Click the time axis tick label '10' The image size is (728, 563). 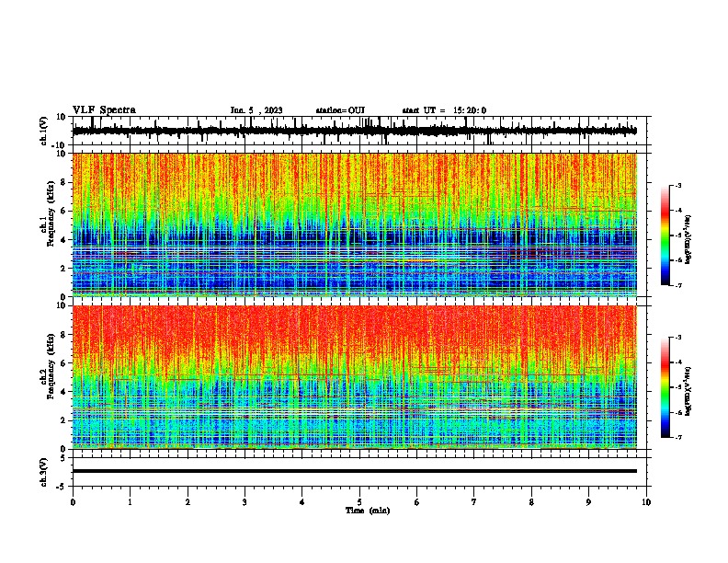click(646, 502)
